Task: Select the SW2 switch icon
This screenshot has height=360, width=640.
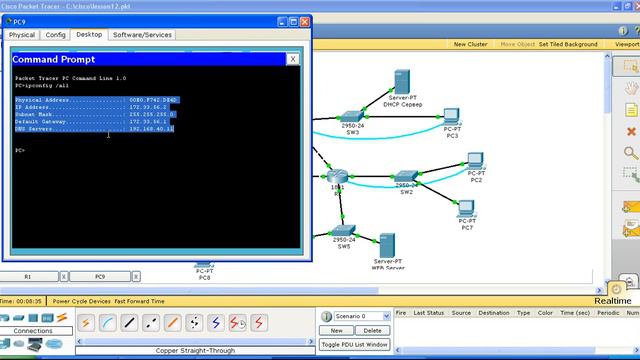Action: pos(406,176)
